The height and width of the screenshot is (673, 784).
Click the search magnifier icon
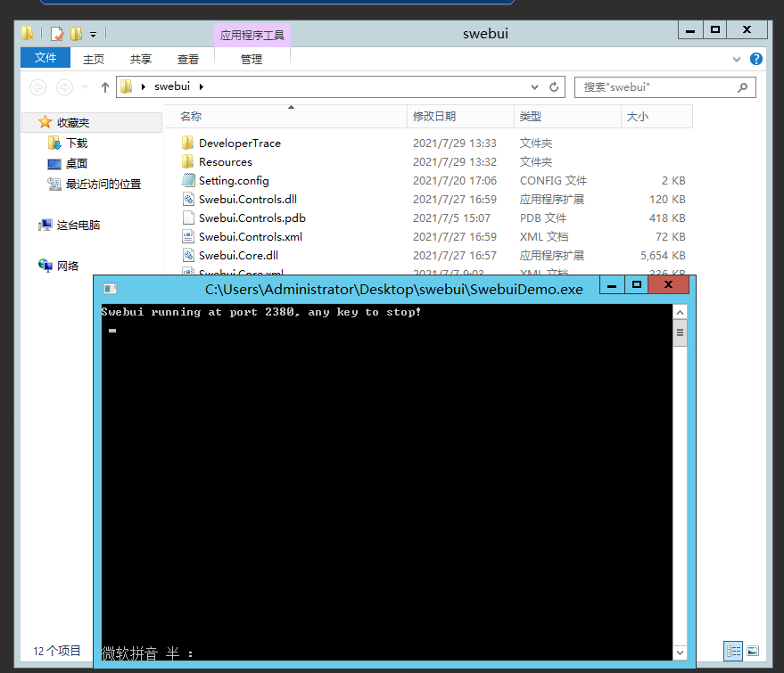pos(743,87)
